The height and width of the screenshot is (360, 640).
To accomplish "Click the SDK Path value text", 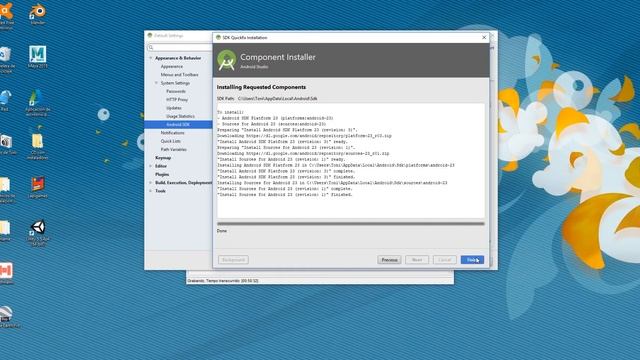I will (277, 99).
